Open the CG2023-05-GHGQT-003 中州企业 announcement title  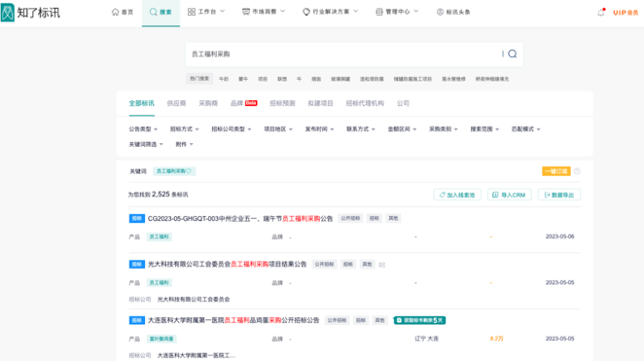[x=240, y=219]
